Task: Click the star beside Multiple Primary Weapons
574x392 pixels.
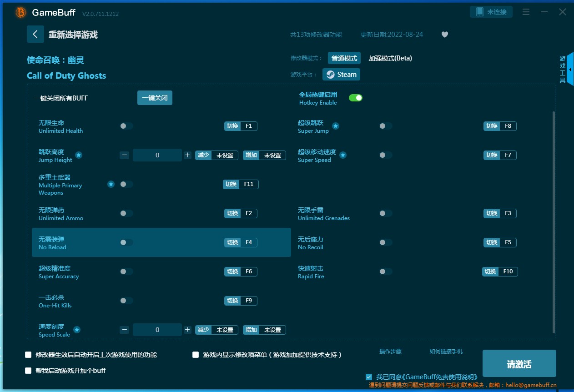Action: 111,184
